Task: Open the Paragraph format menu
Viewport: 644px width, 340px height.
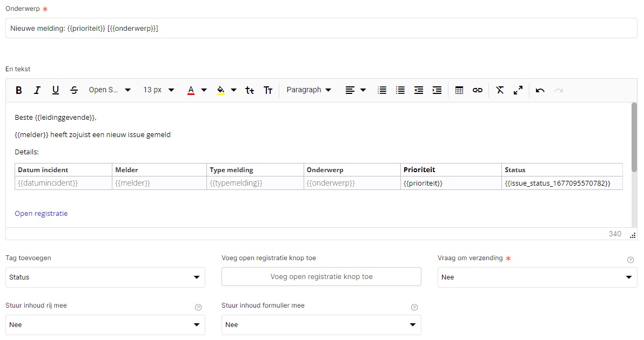Action: point(309,90)
